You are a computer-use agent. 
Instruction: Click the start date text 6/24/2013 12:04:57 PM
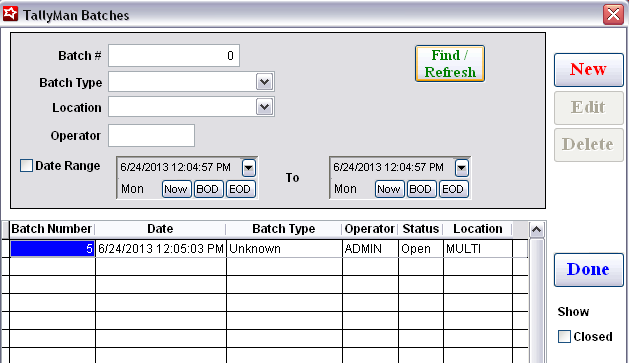click(x=176, y=167)
